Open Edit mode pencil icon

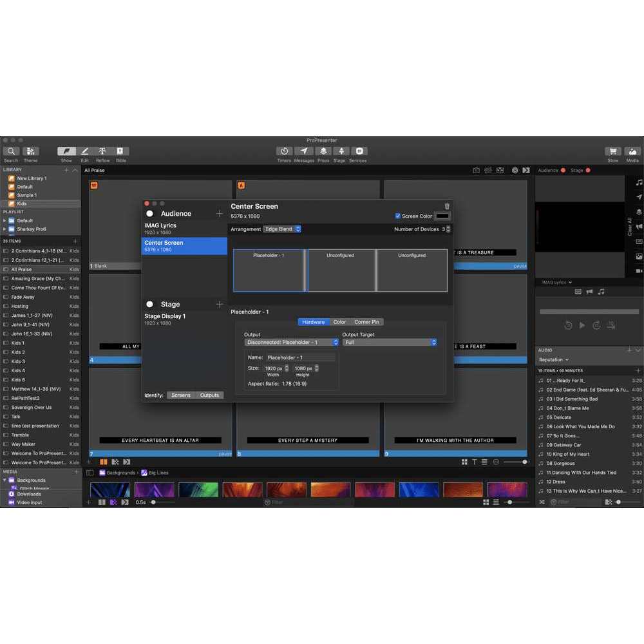[84, 151]
